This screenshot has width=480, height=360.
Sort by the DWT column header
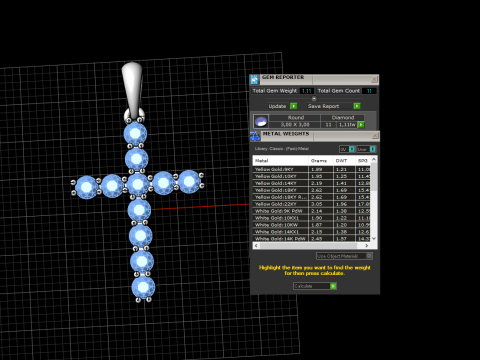tap(344, 161)
